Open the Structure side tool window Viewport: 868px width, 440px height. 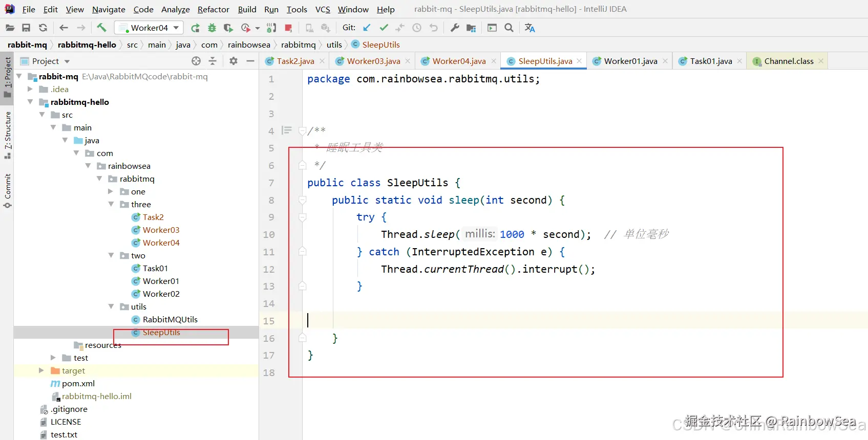click(x=7, y=135)
